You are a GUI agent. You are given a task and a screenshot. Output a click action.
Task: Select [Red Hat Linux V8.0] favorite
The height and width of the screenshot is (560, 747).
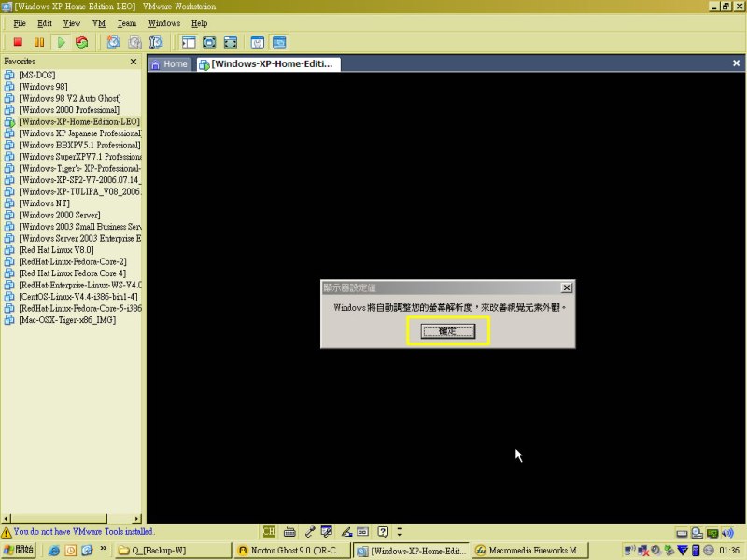pyautogui.click(x=56, y=250)
